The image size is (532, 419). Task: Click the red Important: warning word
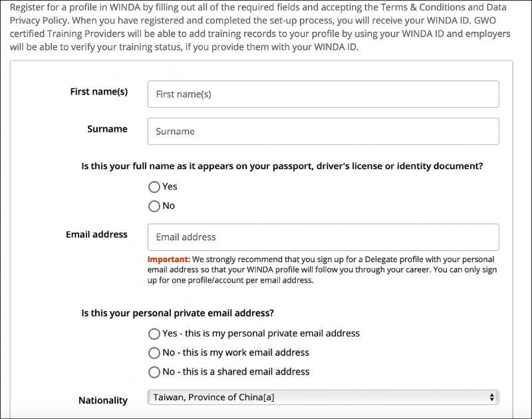(169, 259)
